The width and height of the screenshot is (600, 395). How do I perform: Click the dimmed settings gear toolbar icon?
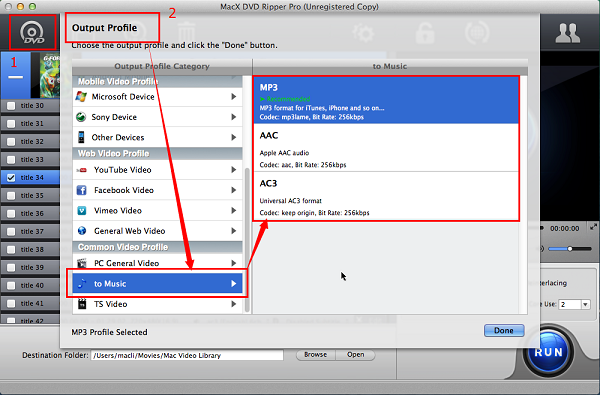click(x=363, y=33)
